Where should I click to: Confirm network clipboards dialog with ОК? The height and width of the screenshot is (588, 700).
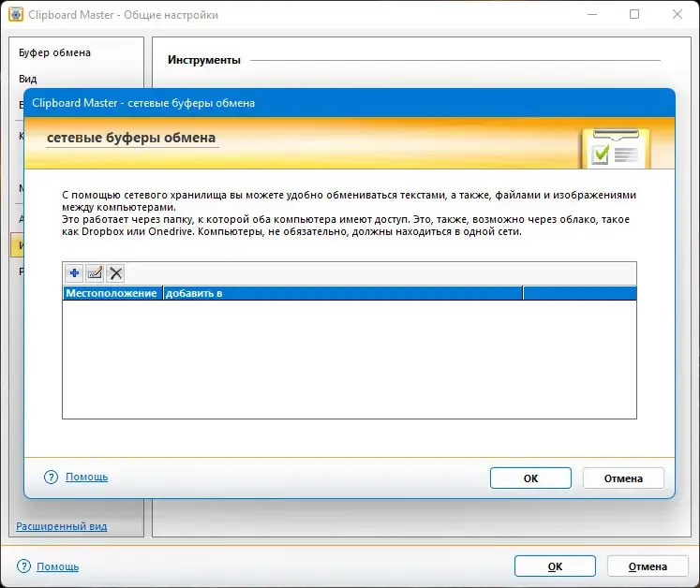(530, 478)
